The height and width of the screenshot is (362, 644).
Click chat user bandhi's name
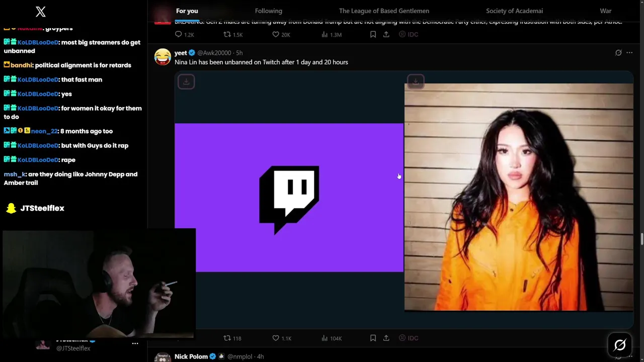21,65
